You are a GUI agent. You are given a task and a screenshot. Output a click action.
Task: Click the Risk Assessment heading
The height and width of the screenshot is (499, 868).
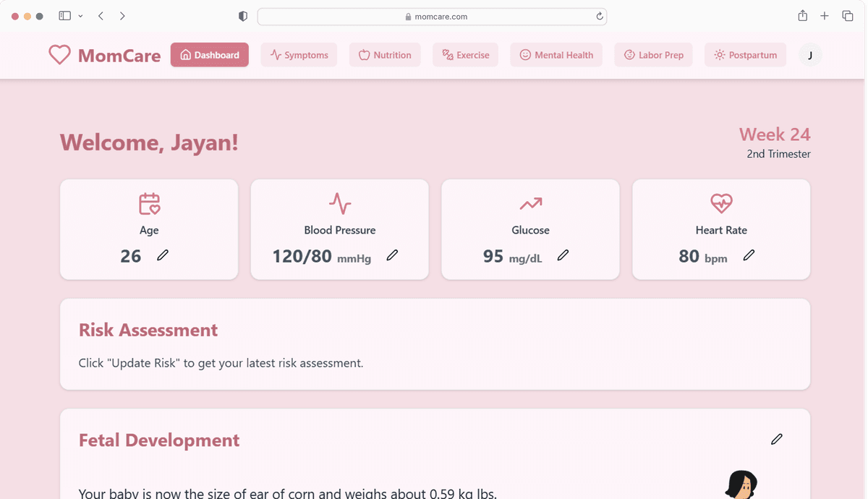(x=148, y=330)
